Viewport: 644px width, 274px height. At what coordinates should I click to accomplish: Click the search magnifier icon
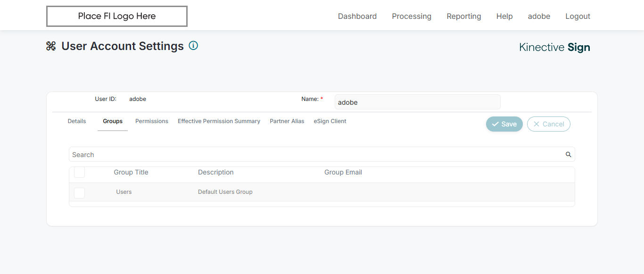click(x=569, y=155)
